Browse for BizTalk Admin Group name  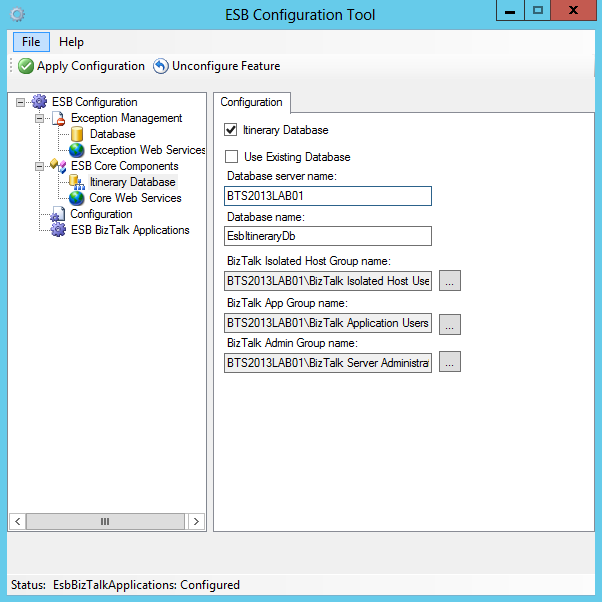point(450,363)
